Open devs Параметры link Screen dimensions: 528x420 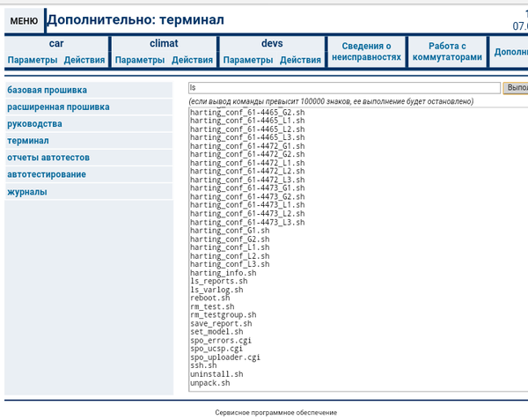coord(248,60)
